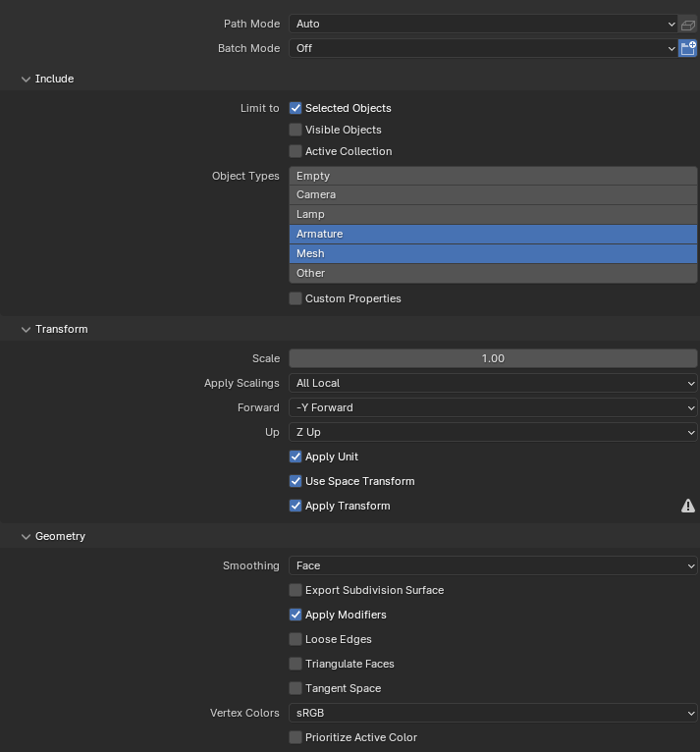
Task: Open the Forward axis dropdown
Action: (x=493, y=407)
